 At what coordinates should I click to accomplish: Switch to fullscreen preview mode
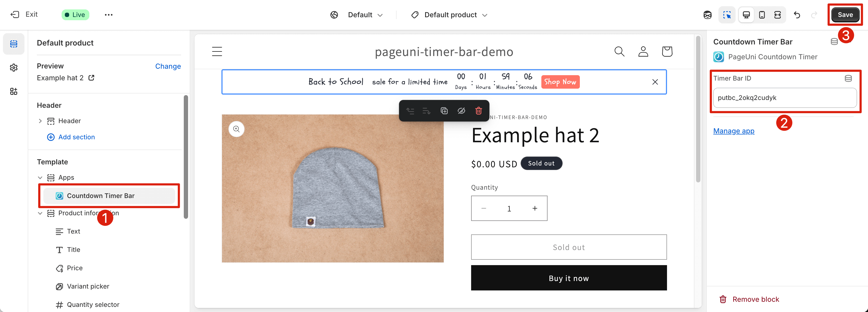point(777,15)
